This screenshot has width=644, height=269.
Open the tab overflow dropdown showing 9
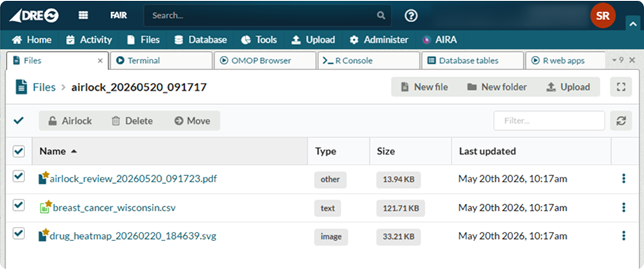click(x=618, y=60)
